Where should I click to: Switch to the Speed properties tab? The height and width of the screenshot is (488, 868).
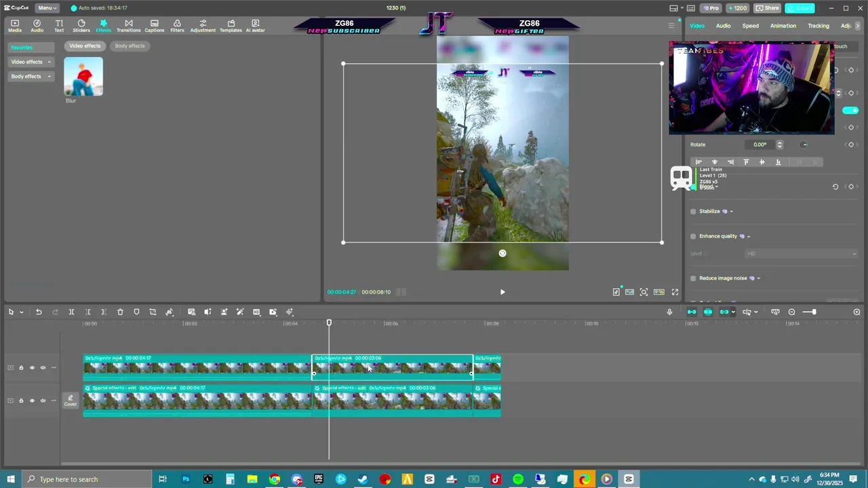click(x=751, y=26)
